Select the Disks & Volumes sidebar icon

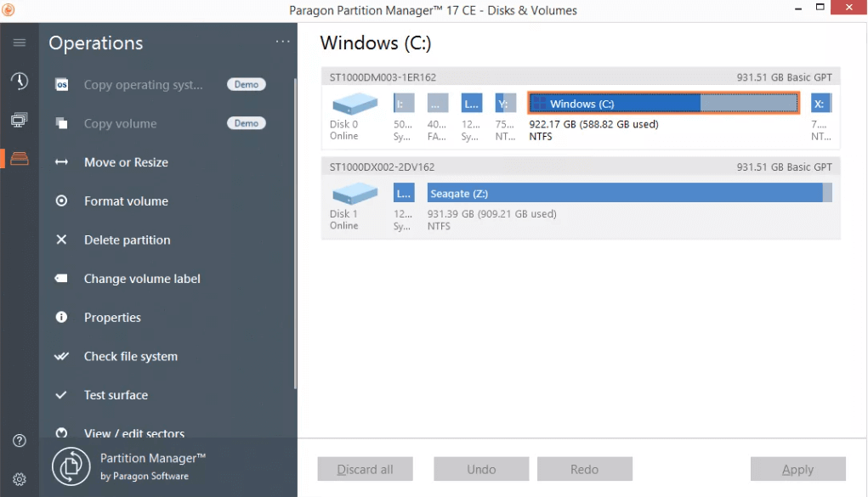click(x=20, y=158)
